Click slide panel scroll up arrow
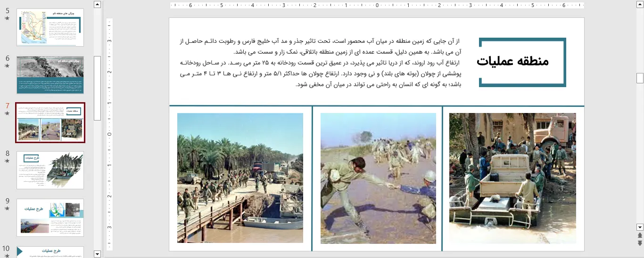644x258 pixels. tap(97, 5)
